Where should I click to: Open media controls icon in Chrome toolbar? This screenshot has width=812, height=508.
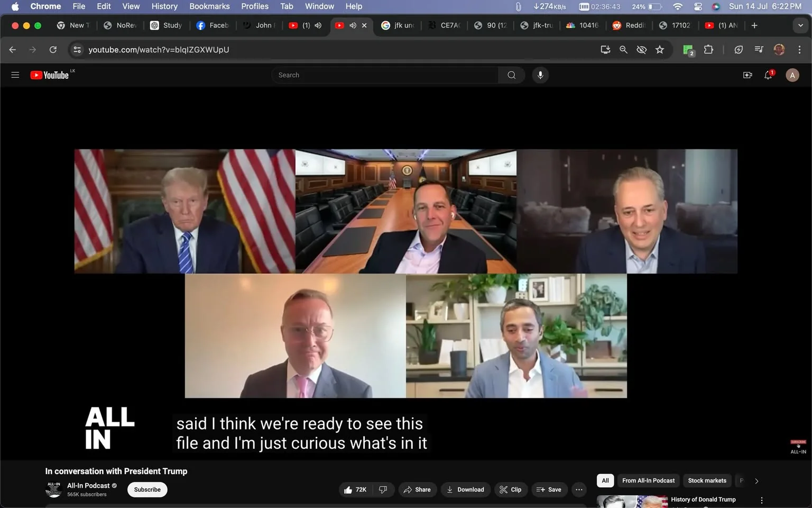point(759,49)
